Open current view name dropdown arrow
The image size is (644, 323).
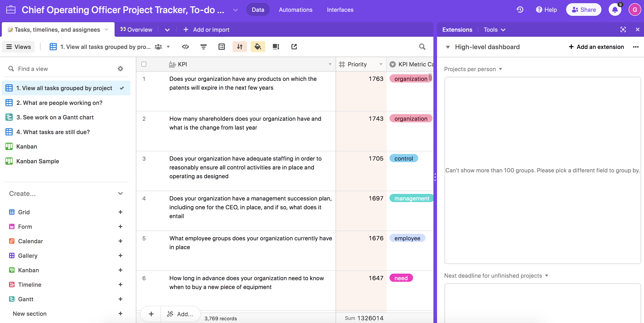(x=168, y=47)
